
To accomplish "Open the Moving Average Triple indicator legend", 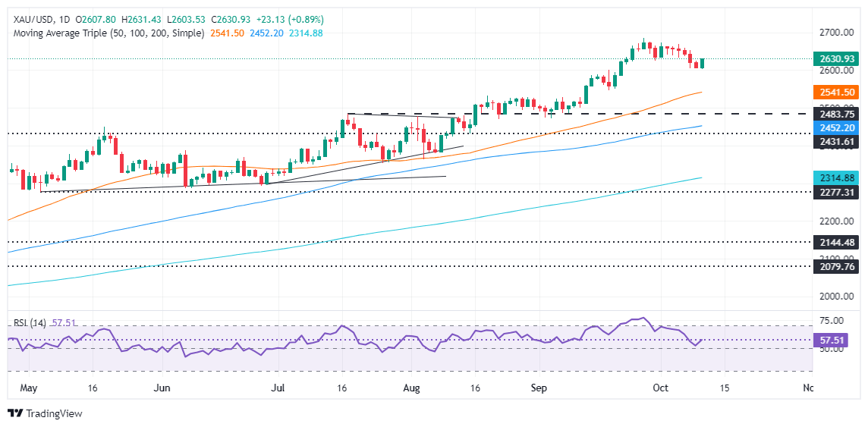I will click(106, 33).
